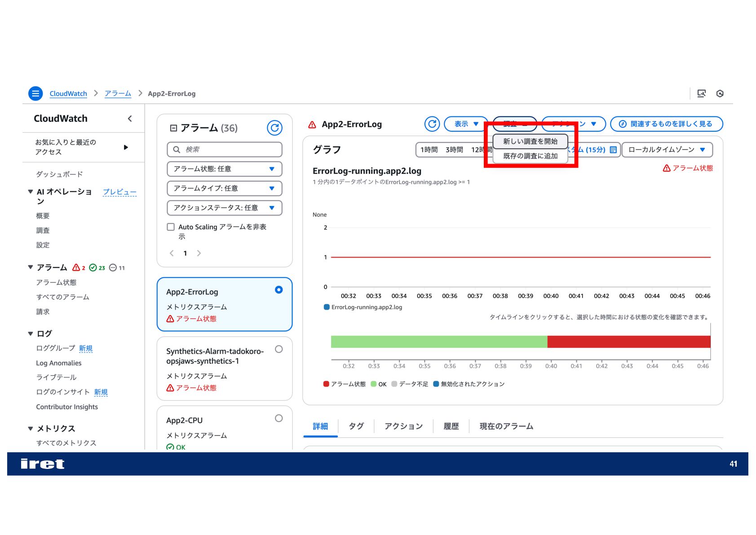Open the アラームタイプ: 任意 filter dropdown
Screen dimensions: 756x535
[x=225, y=188]
